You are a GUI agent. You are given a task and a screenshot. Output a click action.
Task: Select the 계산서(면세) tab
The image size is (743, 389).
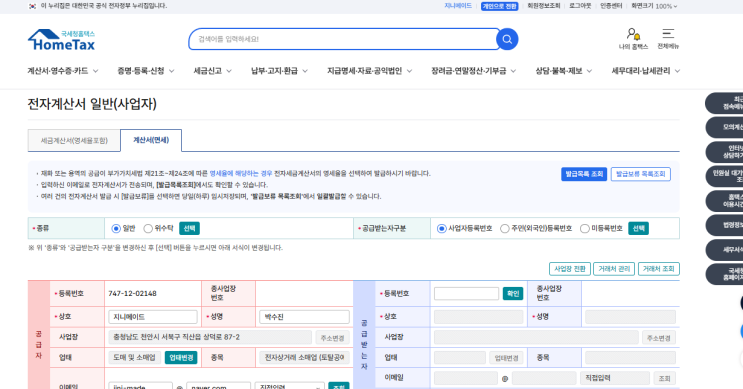(x=151, y=140)
